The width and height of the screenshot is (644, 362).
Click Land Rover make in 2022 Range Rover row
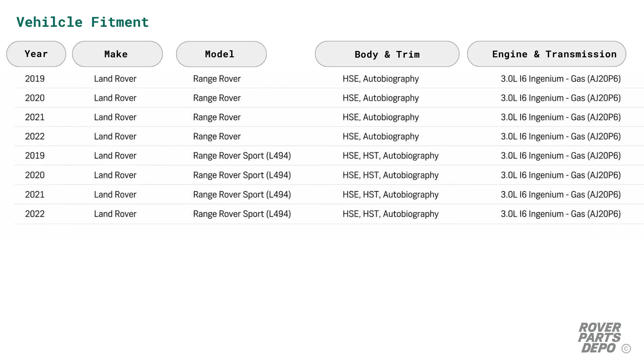115,136
